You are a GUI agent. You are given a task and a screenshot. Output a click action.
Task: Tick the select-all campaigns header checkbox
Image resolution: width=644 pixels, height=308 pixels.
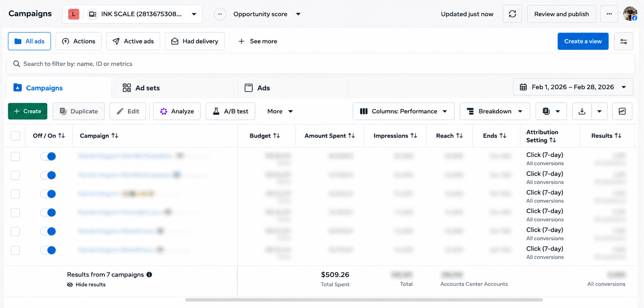tap(15, 136)
